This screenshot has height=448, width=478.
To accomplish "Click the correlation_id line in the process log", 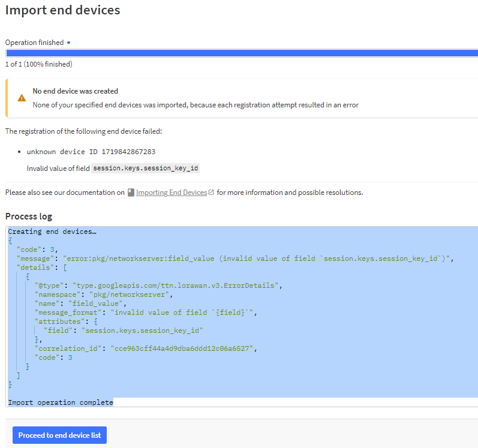I will click(x=146, y=348).
